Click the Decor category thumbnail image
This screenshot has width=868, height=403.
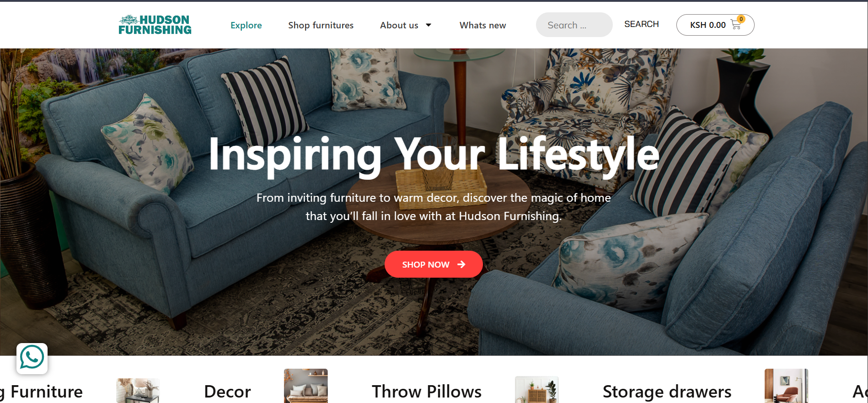tap(306, 386)
